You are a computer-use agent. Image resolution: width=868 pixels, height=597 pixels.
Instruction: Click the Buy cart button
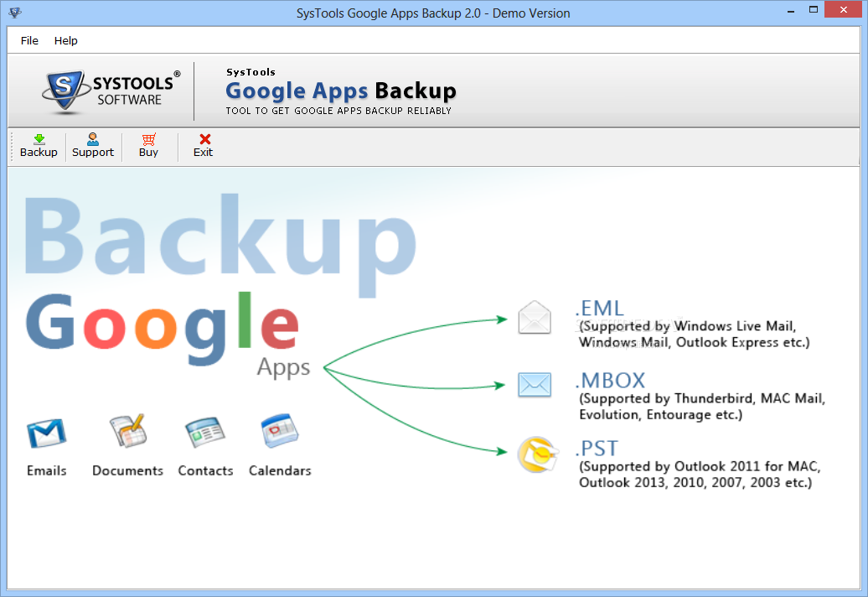[148, 146]
